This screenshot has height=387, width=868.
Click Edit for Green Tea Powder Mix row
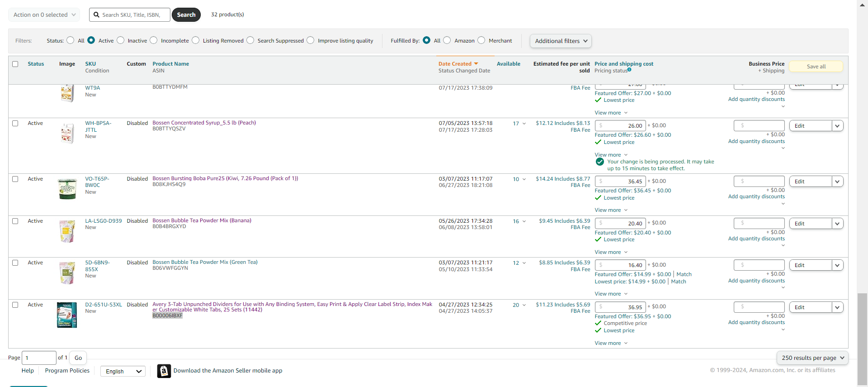(x=811, y=265)
